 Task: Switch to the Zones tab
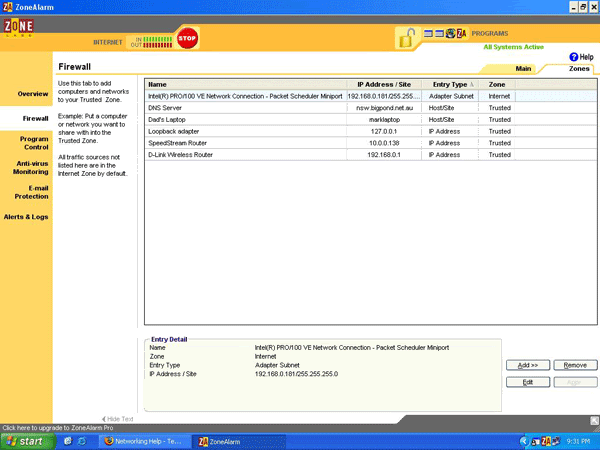click(x=579, y=69)
